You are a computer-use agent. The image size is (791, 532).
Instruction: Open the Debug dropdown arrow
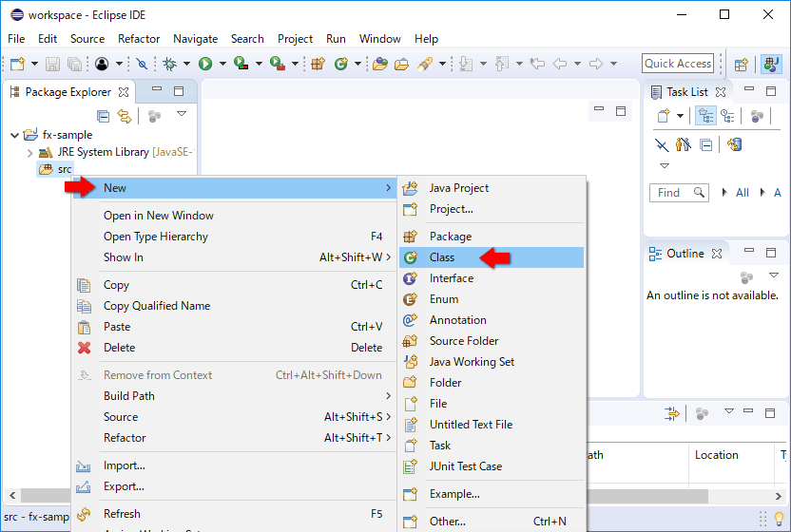186,64
